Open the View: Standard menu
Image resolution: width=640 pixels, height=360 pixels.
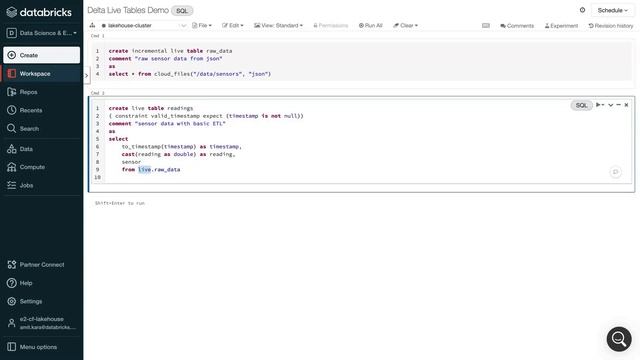[x=278, y=25]
